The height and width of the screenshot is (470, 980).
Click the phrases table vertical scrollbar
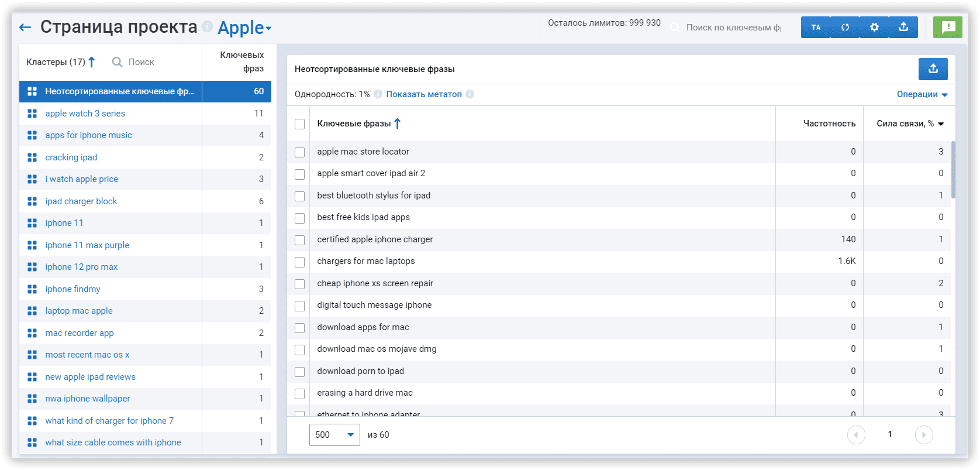(x=953, y=170)
